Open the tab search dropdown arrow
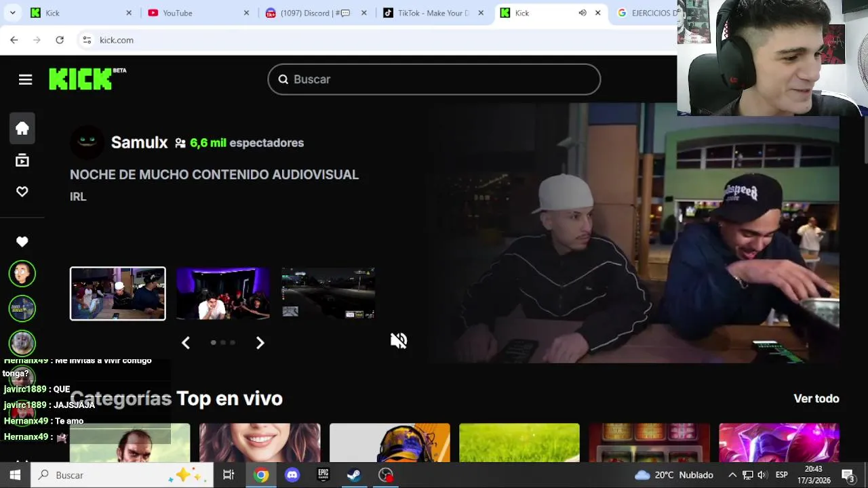868x488 pixels. [13, 13]
